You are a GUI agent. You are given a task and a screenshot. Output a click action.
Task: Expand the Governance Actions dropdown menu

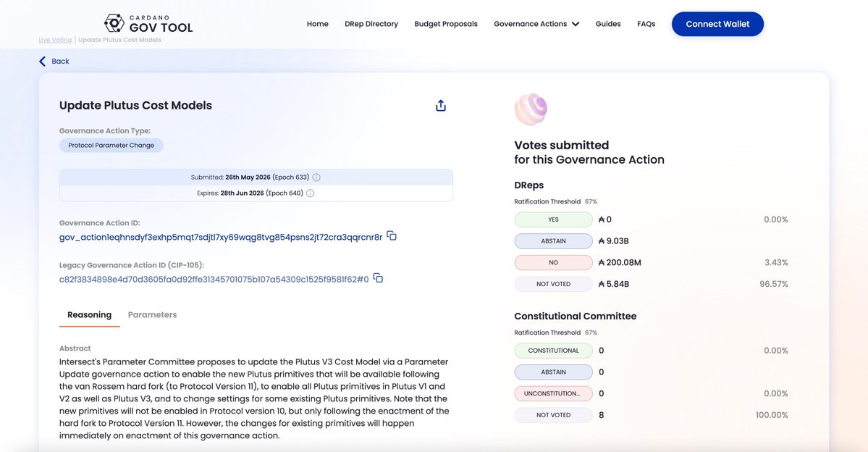point(536,24)
